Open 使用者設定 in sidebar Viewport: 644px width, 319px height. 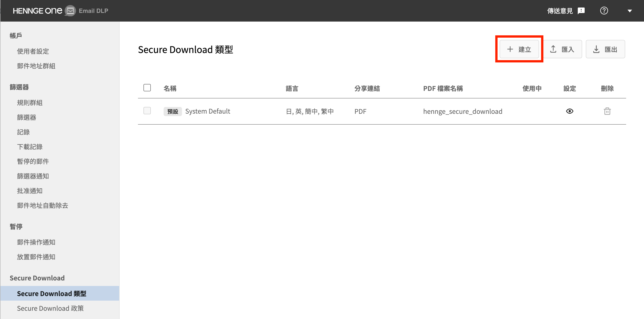click(33, 51)
